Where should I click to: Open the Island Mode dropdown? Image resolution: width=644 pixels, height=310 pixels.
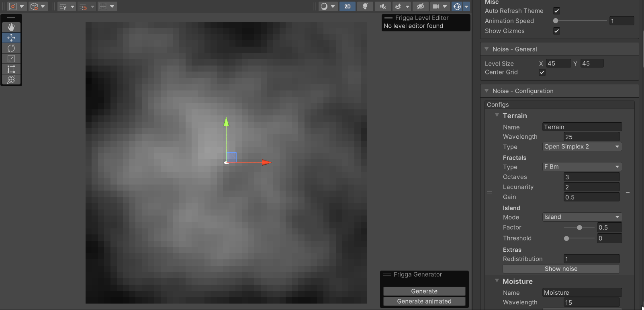[582, 217]
